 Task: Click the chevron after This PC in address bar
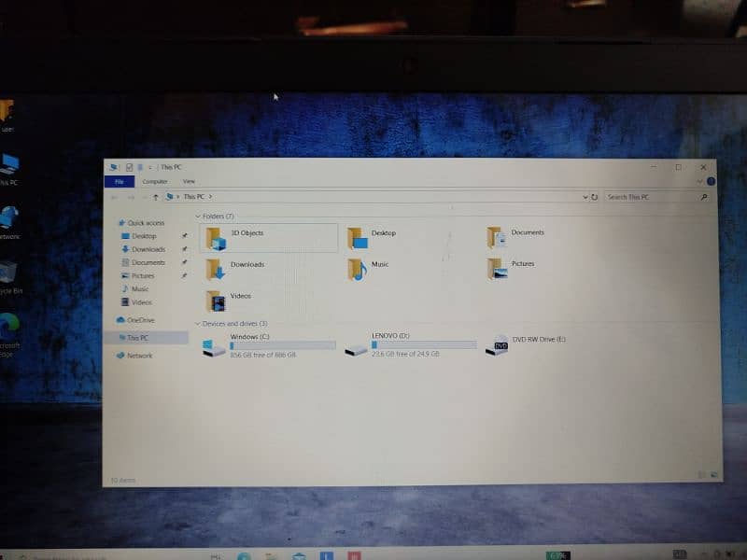pos(210,197)
